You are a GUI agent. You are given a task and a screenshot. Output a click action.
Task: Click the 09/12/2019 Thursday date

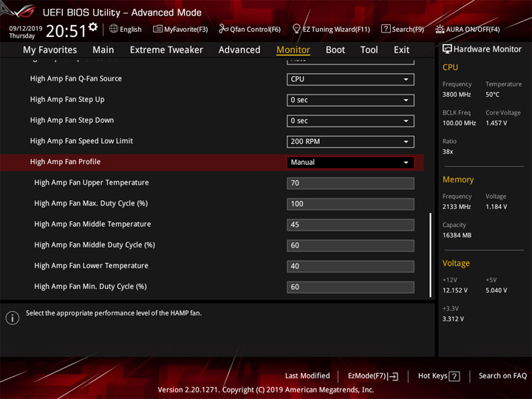(x=25, y=32)
